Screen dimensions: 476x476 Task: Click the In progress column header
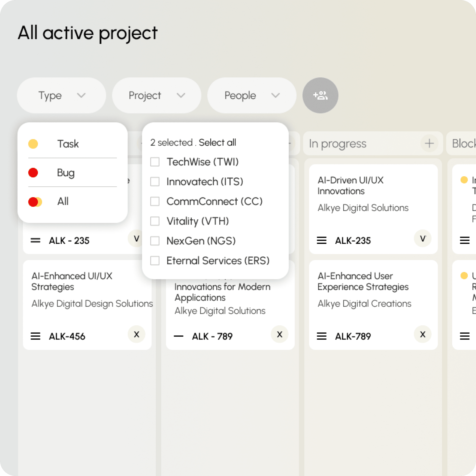click(x=373, y=143)
